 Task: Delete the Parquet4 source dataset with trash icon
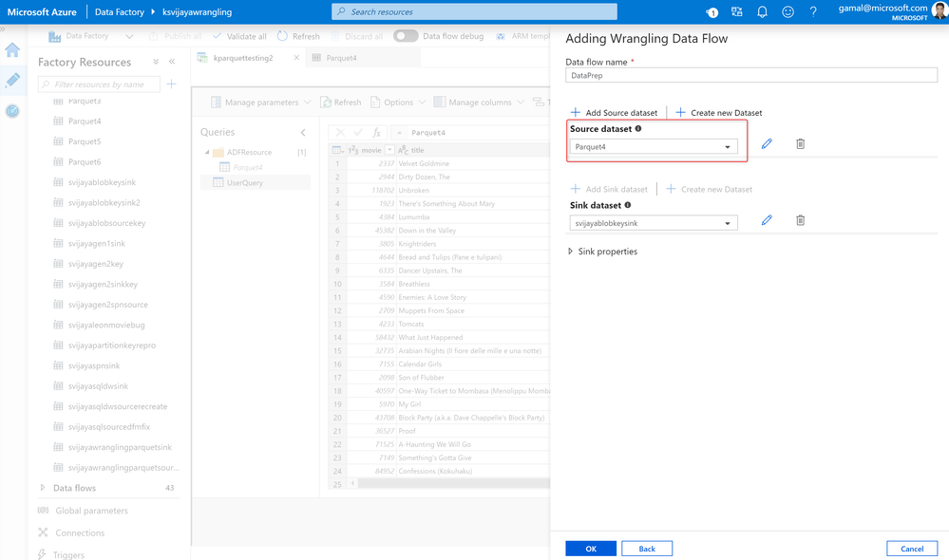click(x=800, y=144)
